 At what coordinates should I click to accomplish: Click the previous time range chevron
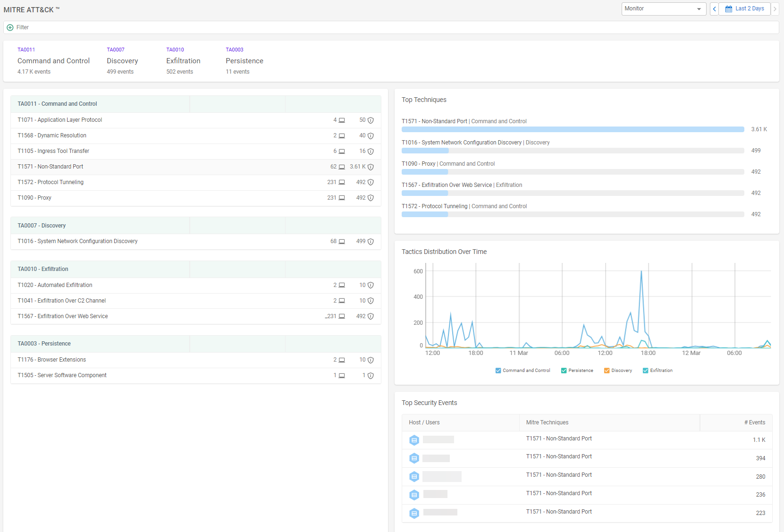(714, 8)
